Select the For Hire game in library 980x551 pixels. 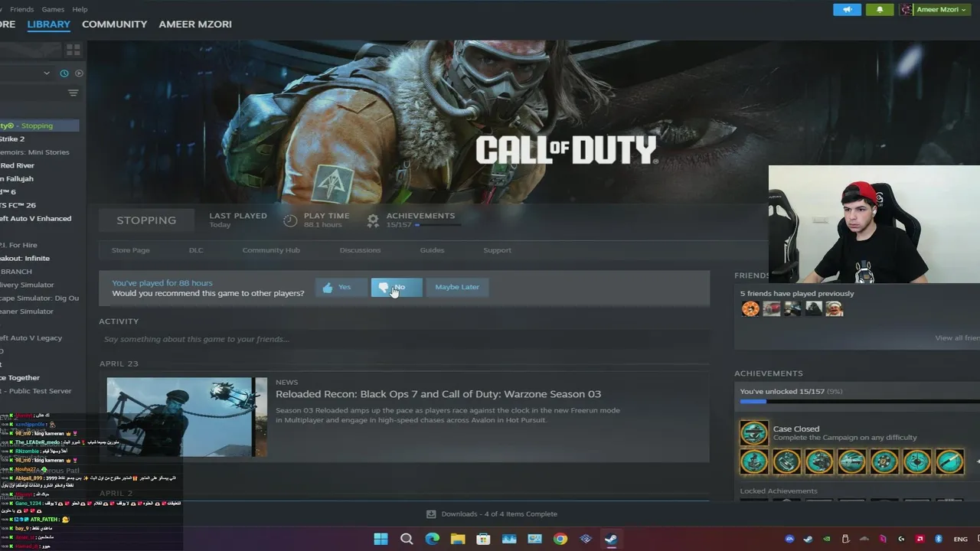(18, 245)
